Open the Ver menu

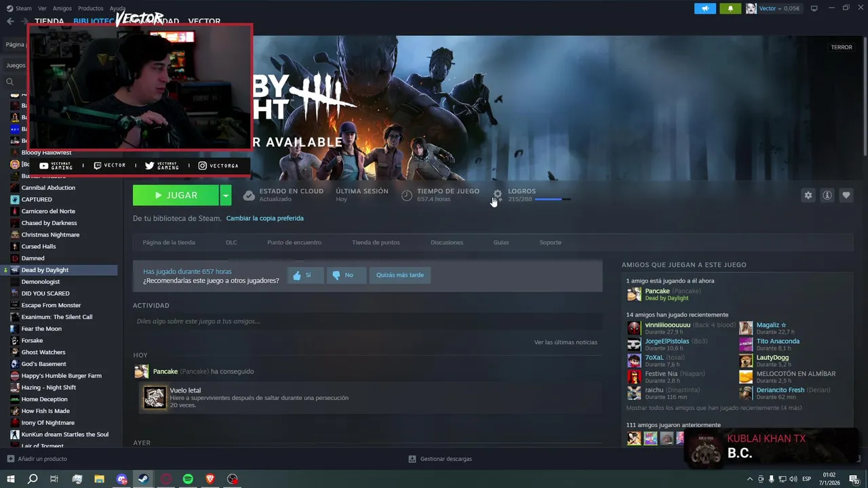tap(42, 8)
